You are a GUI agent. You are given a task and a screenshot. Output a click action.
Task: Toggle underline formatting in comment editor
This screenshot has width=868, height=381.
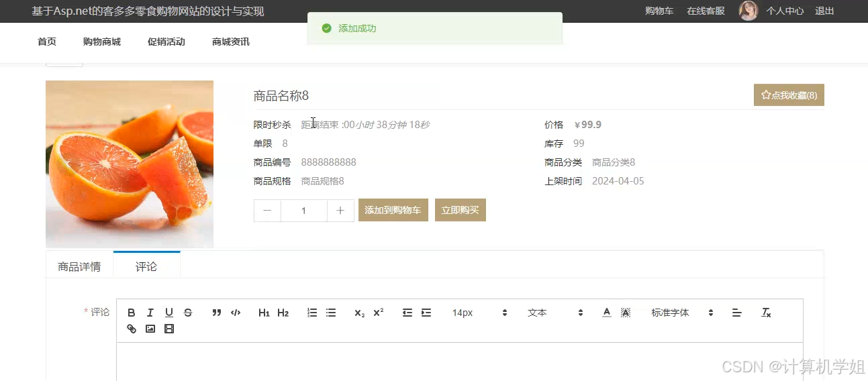tap(169, 313)
